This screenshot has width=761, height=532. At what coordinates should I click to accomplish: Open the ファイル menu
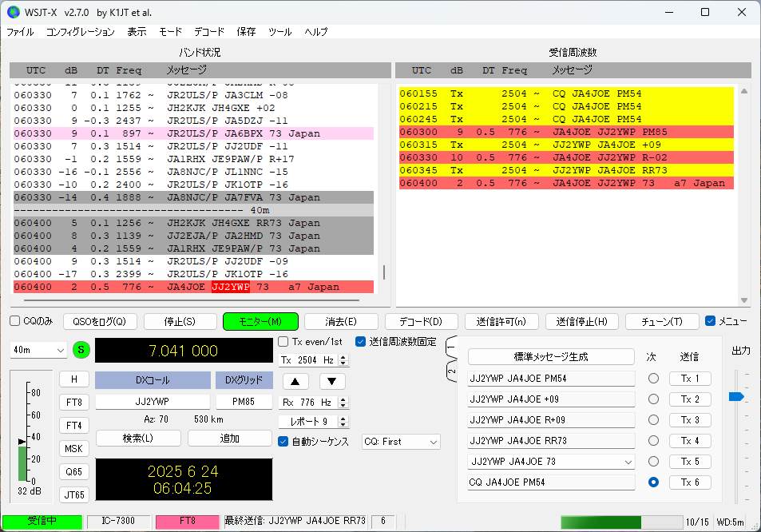[21, 32]
